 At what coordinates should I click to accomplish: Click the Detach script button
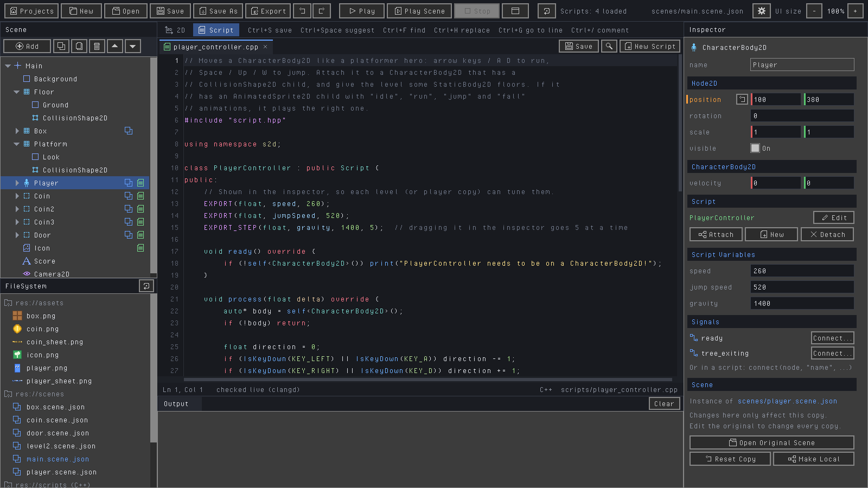pyautogui.click(x=827, y=234)
